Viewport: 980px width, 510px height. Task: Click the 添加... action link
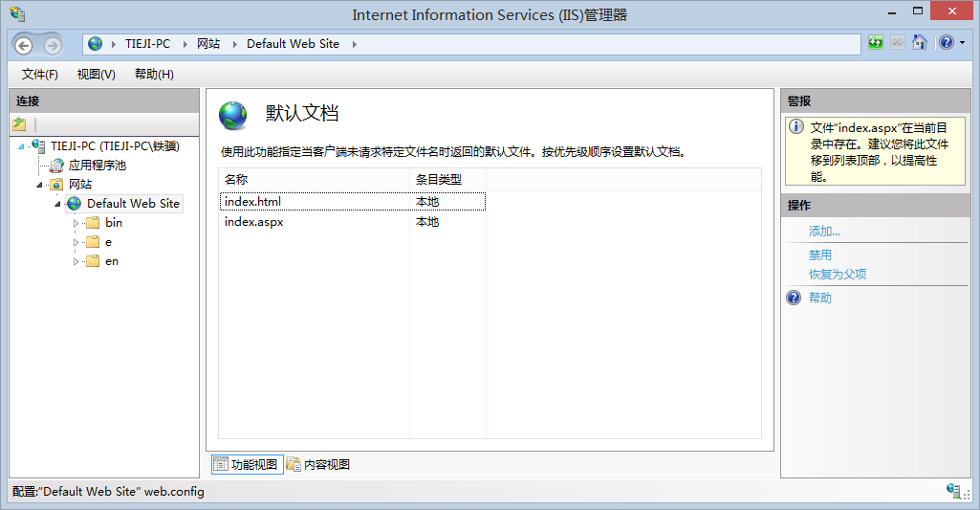point(824,232)
